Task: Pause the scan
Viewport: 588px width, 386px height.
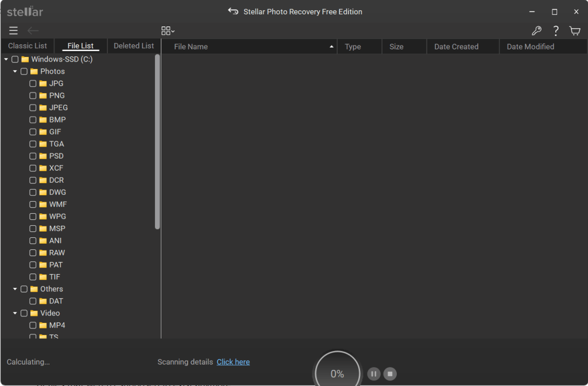Action: pos(373,373)
